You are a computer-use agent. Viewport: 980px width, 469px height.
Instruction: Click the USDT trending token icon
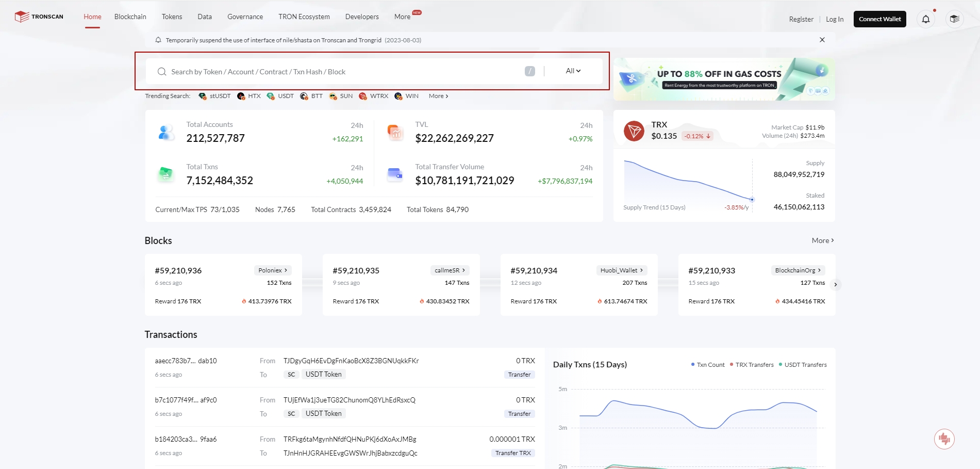pyautogui.click(x=271, y=96)
